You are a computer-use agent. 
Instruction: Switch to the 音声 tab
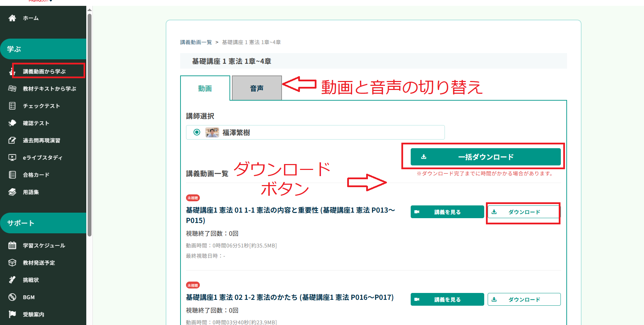coord(257,89)
